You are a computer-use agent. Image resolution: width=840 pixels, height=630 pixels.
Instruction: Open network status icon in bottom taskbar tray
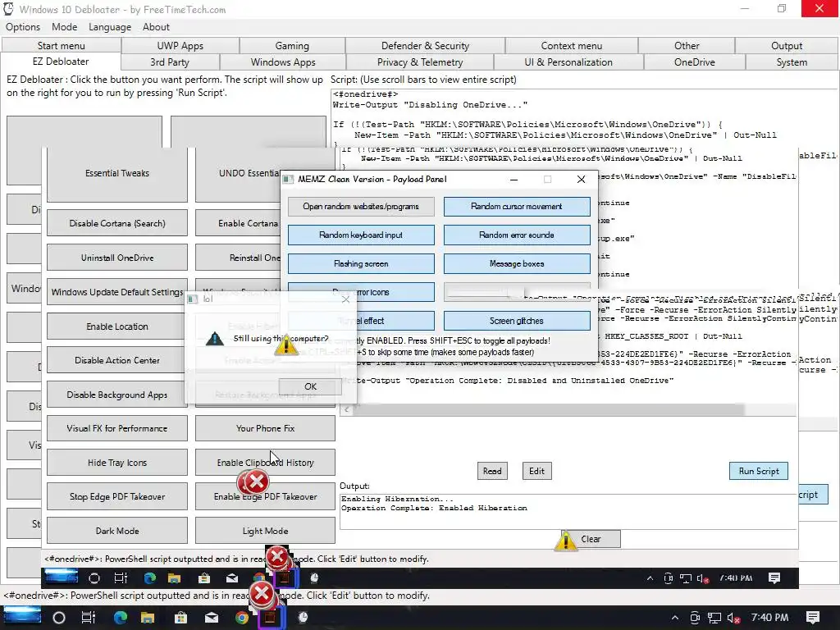[714, 618]
